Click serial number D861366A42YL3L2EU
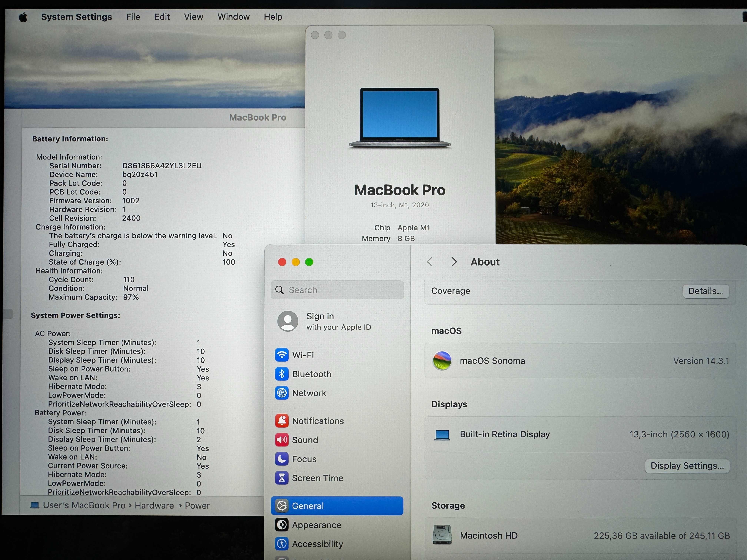 pyautogui.click(x=162, y=165)
